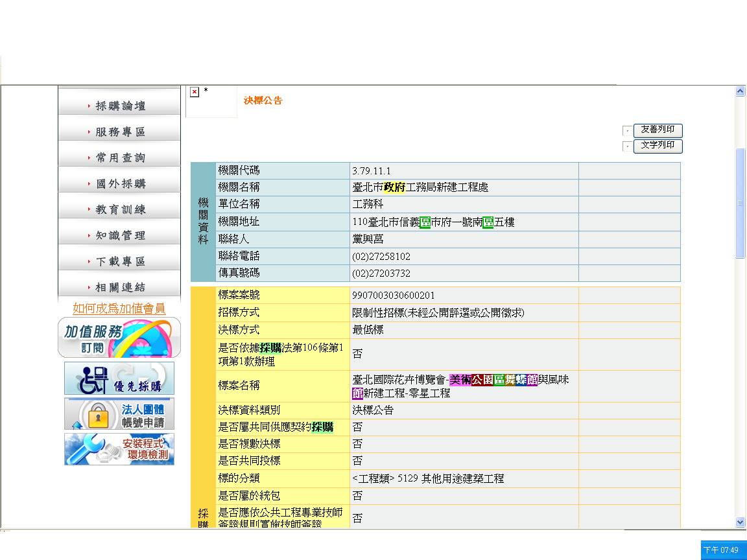Click the small image placeholder left of 友善列印

tap(626, 131)
